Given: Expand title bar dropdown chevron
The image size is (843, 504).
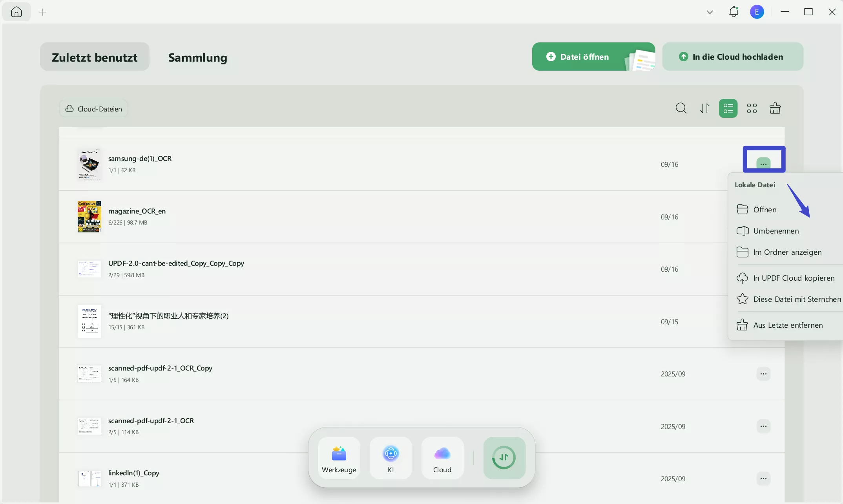Looking at the screenshot, I should pos(710,12).
